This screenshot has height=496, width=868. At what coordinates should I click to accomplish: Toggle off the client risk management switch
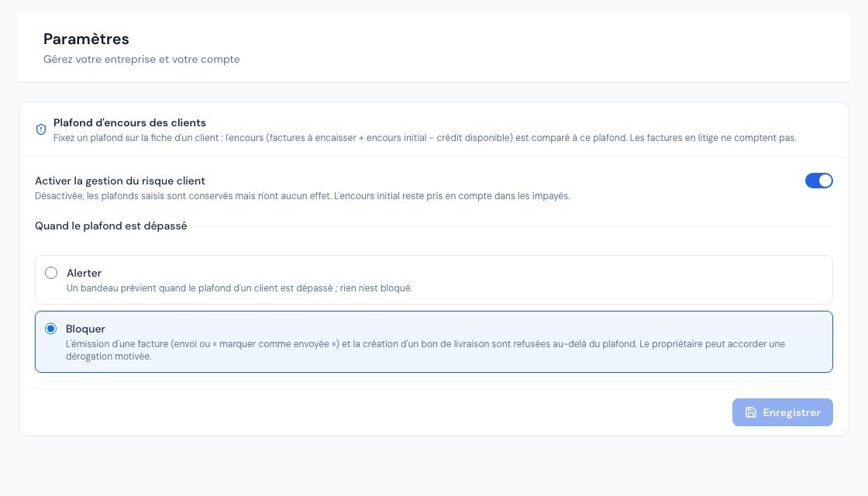818,181
